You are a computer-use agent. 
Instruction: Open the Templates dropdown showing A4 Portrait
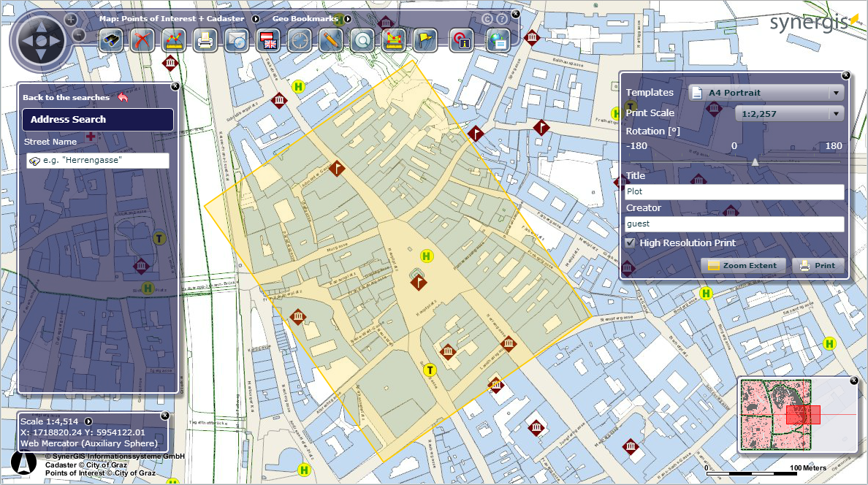[766, 93]
